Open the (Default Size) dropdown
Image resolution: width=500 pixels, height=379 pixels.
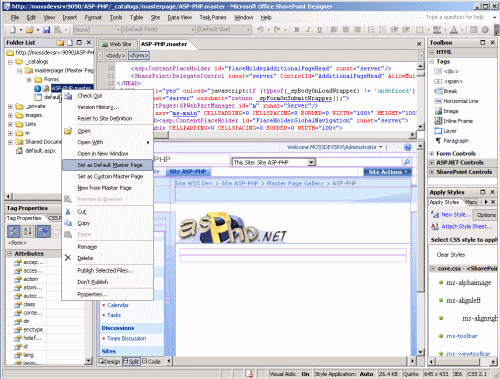pos(224,30)
